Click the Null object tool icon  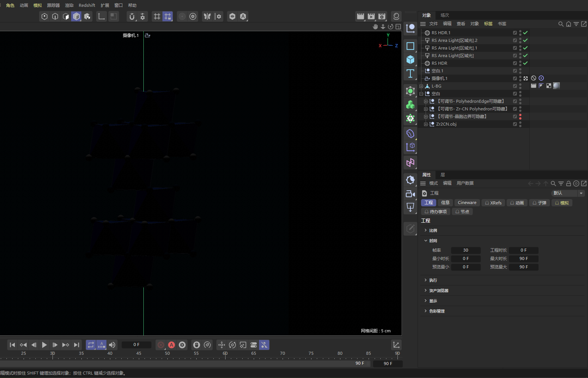(410, 28)
